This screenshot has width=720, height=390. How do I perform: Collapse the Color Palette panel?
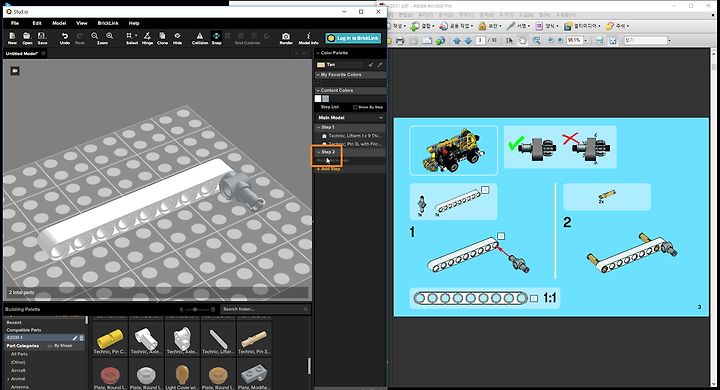[318, 53]
